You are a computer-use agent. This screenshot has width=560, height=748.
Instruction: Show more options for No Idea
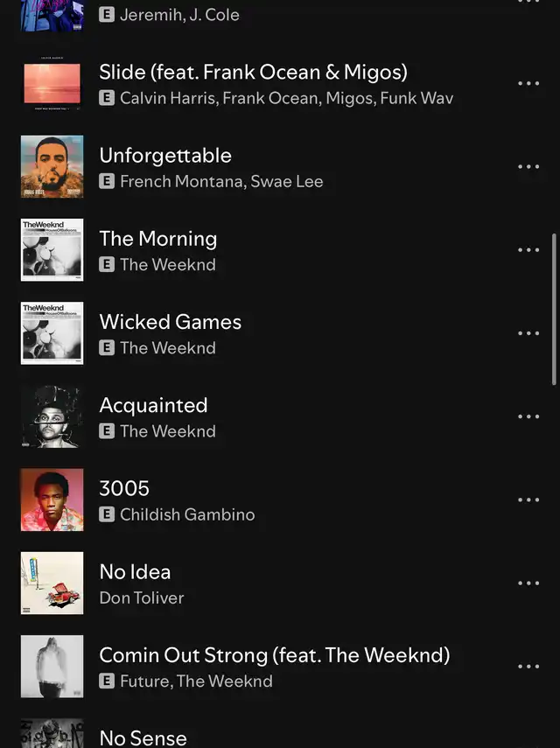(528, 583)
